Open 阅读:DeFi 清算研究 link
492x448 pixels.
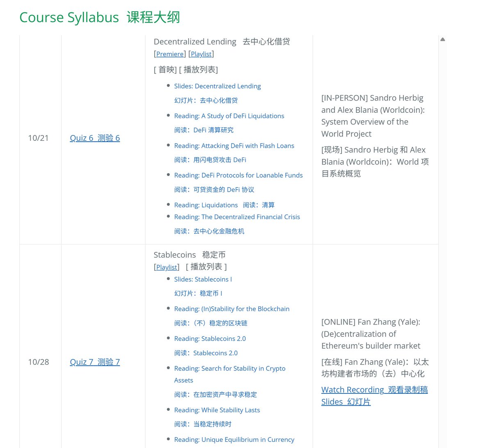[204, 130]
